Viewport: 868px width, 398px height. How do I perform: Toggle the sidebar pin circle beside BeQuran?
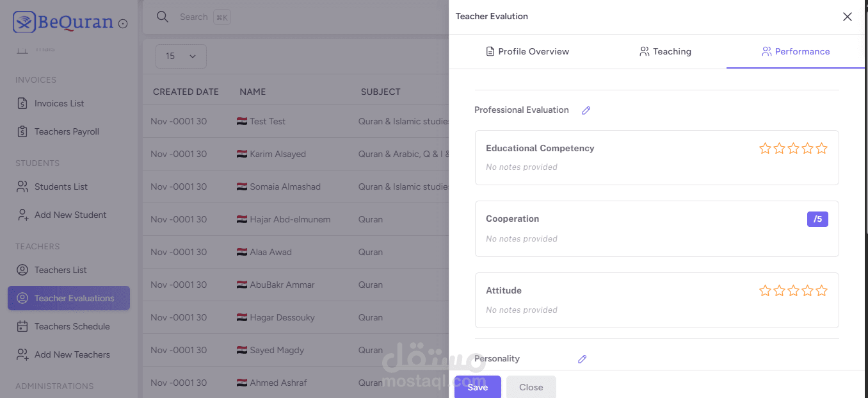pyautogui.click(x=123, y=24)
